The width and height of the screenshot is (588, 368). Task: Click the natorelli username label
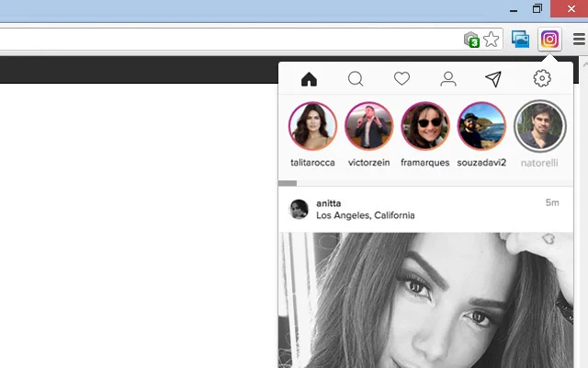(539, 163)
